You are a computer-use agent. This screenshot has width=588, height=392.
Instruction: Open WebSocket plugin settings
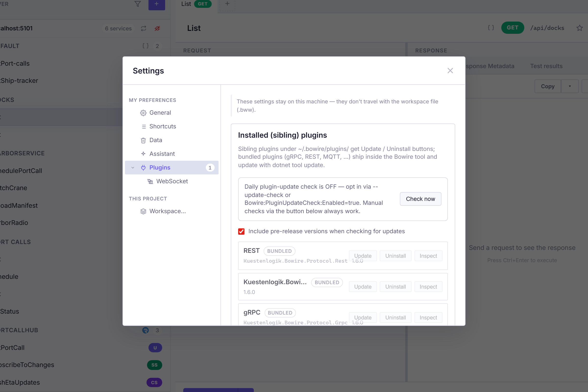171,181
